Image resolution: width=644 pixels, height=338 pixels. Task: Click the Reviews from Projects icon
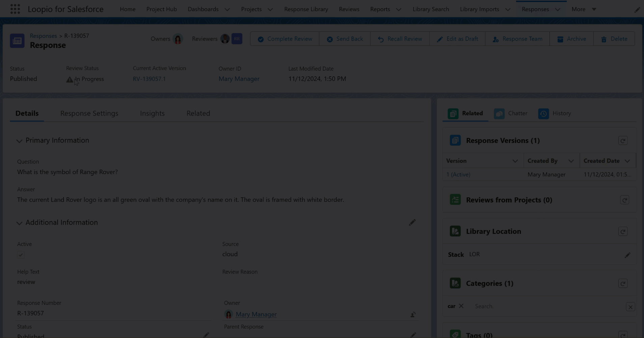(x=455, y=200)
